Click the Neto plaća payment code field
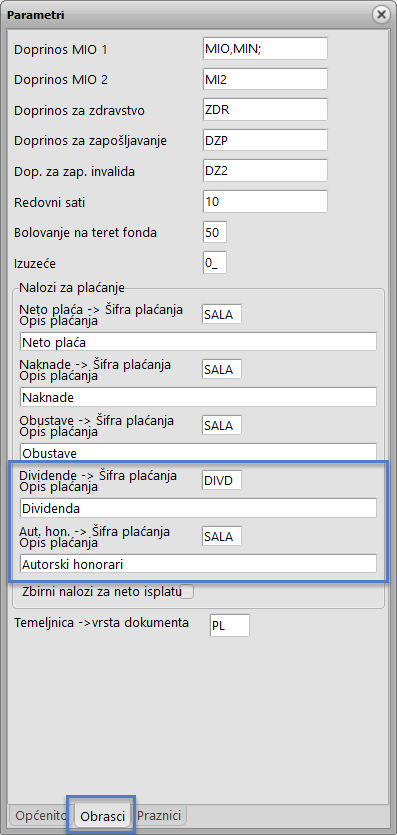This screenshot has width=397, height=835. 221,314
